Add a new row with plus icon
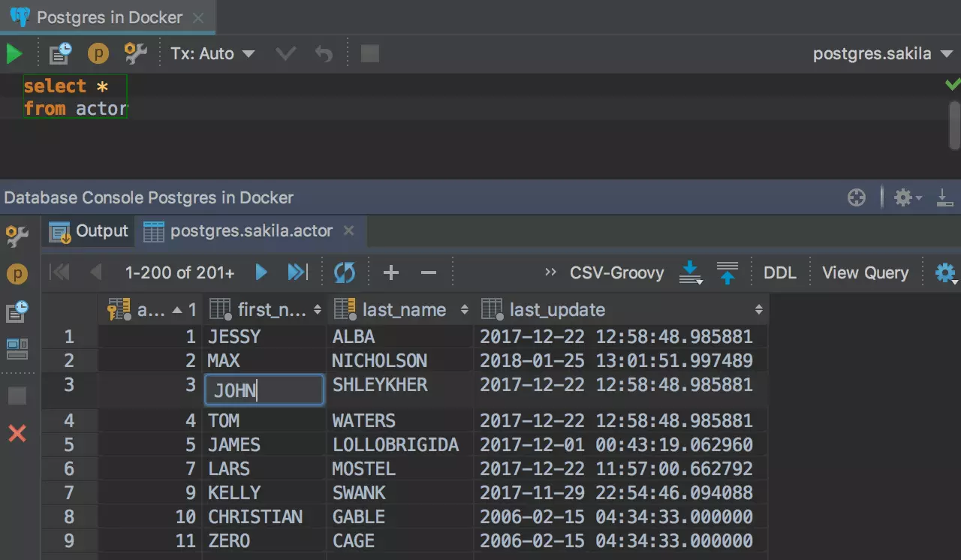This screenshot has height=560, width=961. click(390, 272)
